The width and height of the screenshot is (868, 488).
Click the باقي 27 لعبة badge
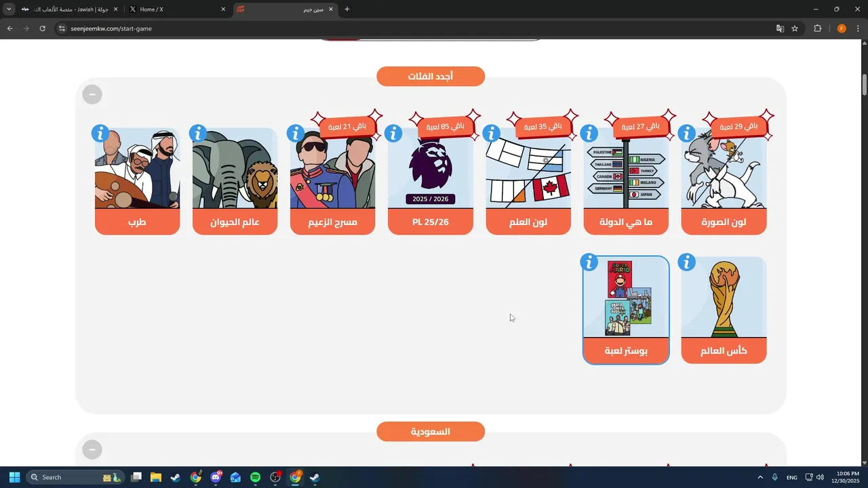[641, 126]
